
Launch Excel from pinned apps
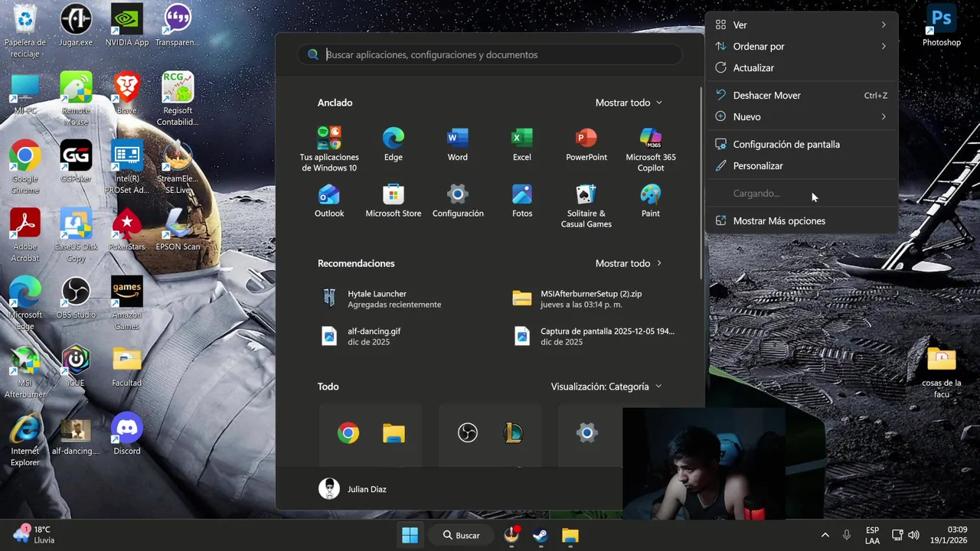point(521,145)
